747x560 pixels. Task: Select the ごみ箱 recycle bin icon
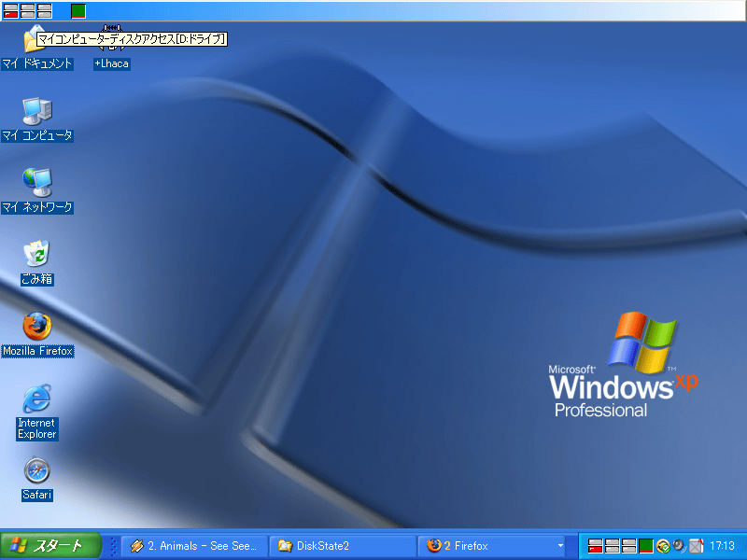(x=36, y=263)
